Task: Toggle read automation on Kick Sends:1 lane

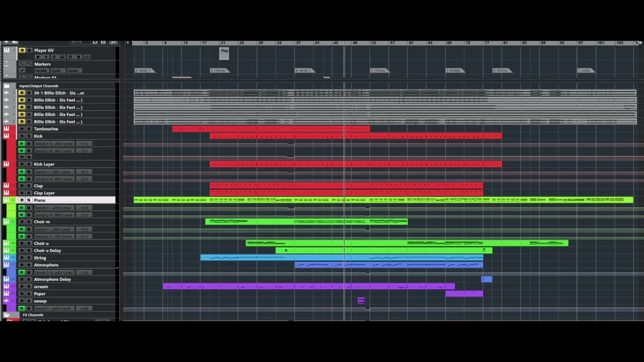Action: (22, 143)
